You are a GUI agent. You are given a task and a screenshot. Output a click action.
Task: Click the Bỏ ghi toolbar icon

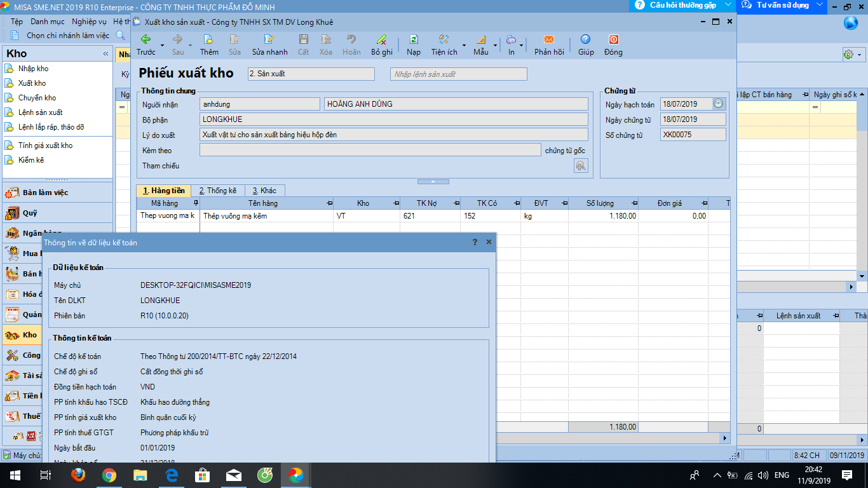click(381, 39)
